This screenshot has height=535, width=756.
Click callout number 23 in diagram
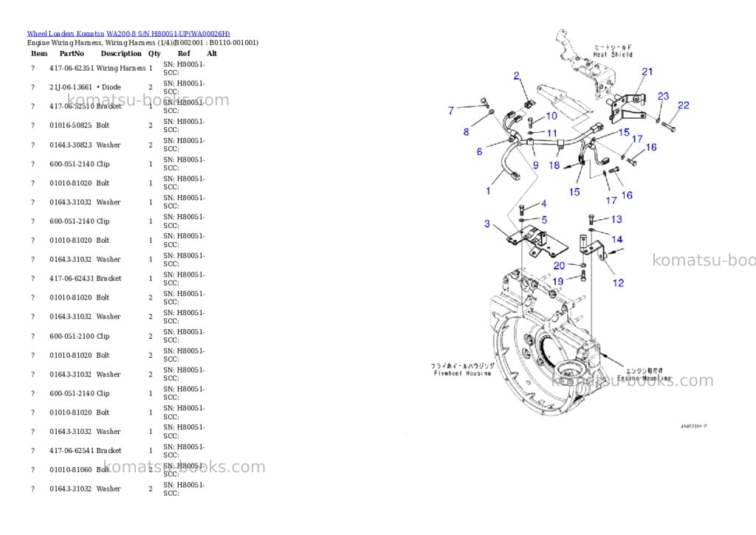point(664,96)
